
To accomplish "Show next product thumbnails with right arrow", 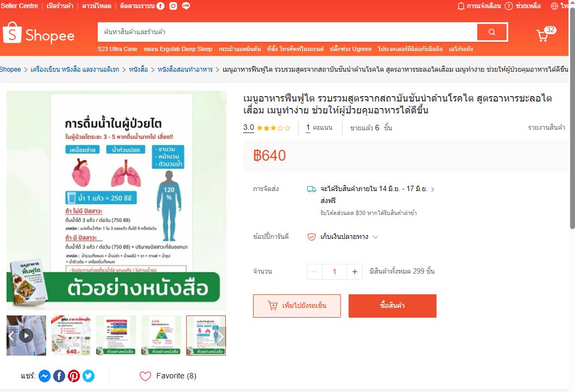I will (221, 336).
